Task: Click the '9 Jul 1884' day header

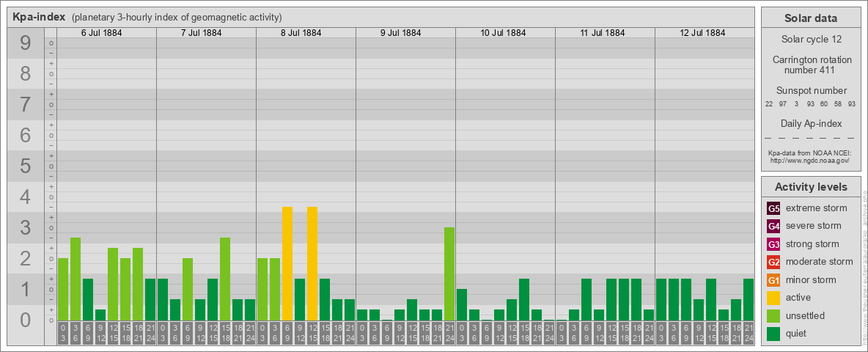Action: click(400, 33)
